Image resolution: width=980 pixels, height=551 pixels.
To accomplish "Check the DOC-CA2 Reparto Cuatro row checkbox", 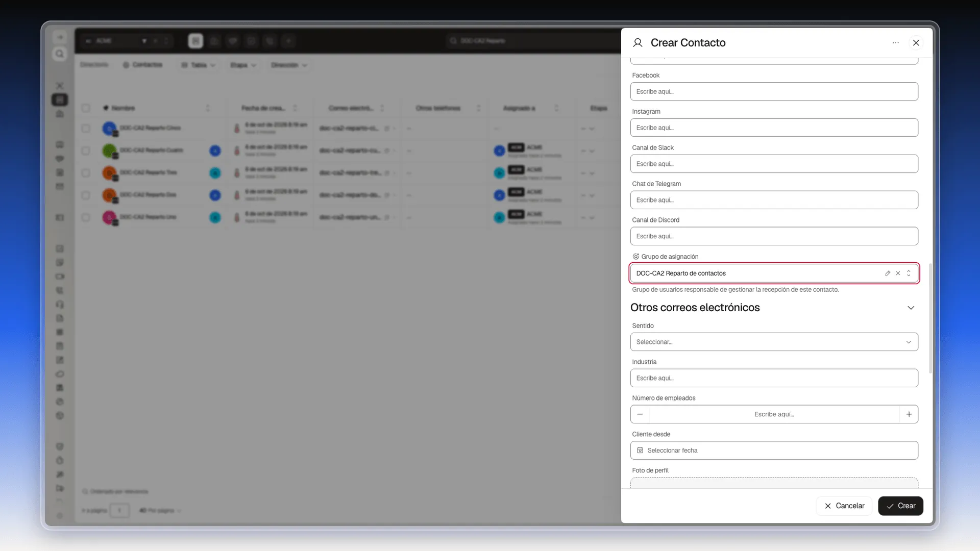I will (x=86, y=151).
